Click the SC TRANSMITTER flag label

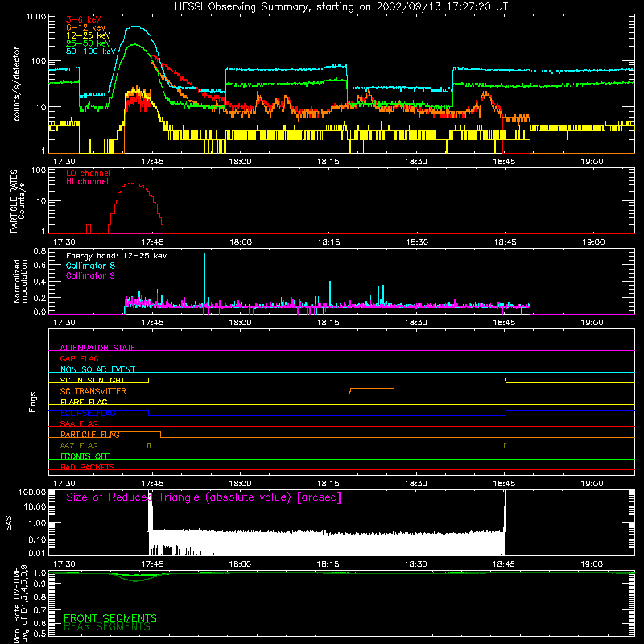[x=93, y=391]
